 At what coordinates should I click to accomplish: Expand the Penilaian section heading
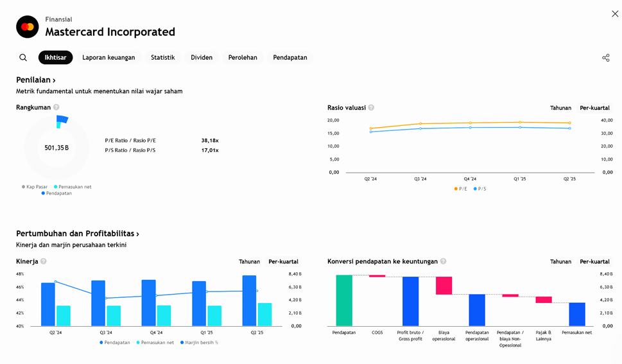(x=36, y=80)
